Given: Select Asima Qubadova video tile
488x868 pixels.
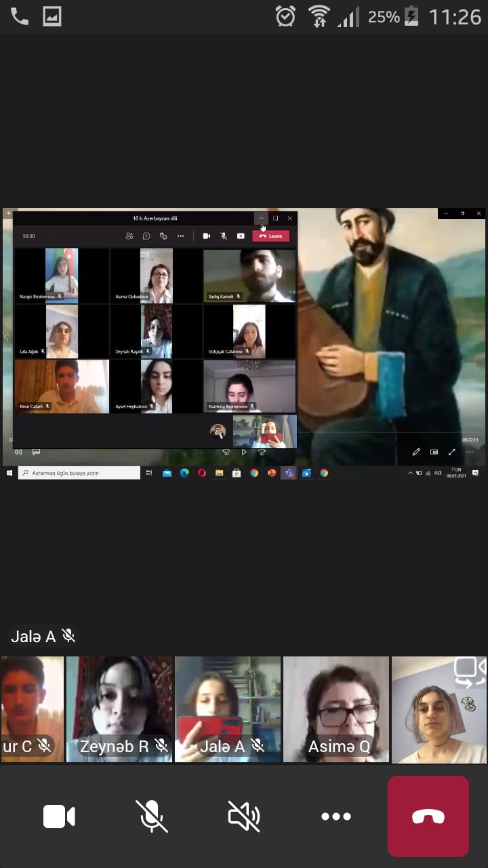Looking at the screenshot, I should point(157,275).
